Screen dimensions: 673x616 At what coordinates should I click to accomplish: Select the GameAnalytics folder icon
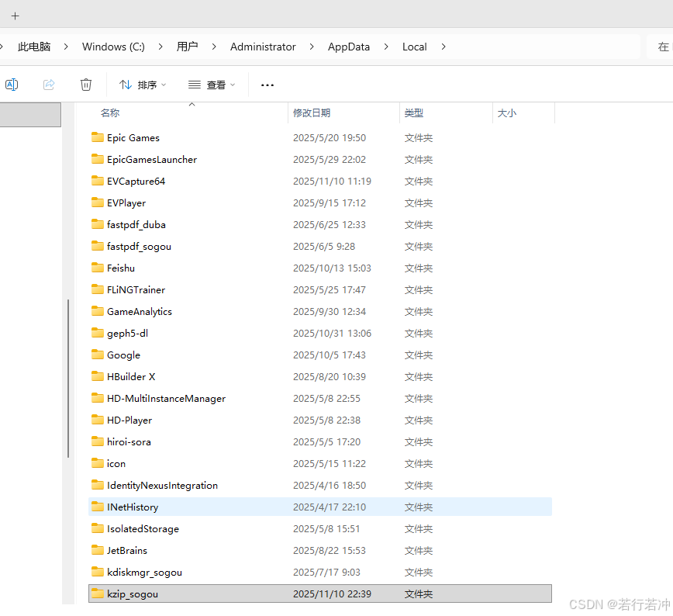[x=98, y=311]
